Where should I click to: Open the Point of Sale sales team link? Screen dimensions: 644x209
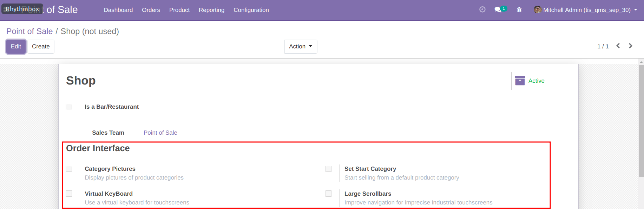[160, 133]
